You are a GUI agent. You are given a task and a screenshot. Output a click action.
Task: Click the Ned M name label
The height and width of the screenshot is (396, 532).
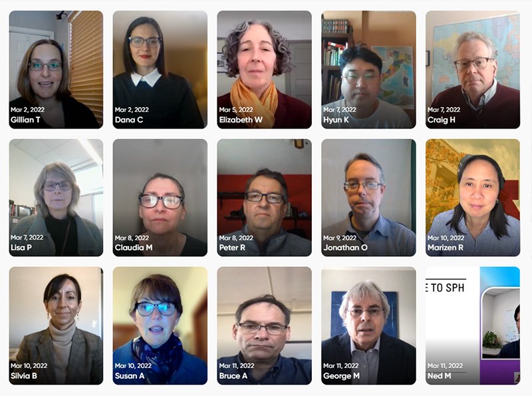pyautogui.click(x=439, y=376)
